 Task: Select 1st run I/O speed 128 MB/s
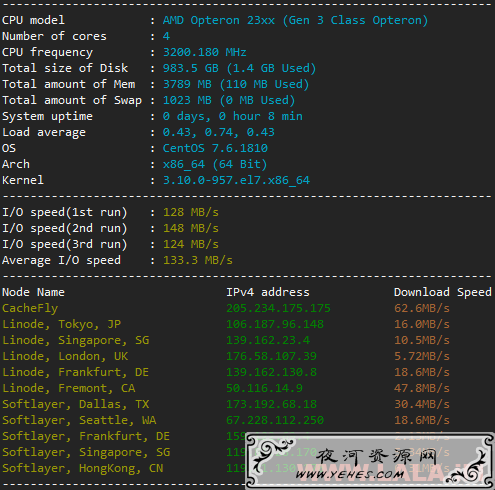(191, 212)
